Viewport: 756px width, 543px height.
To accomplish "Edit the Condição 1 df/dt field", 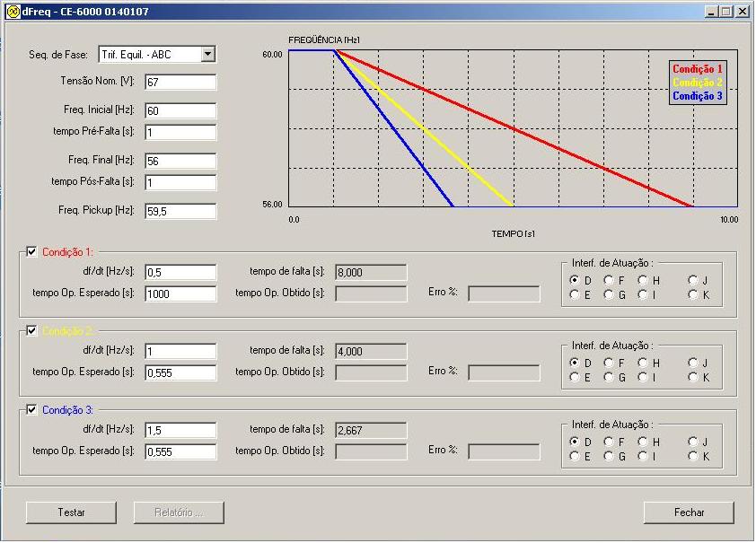I will click(180, 273).
